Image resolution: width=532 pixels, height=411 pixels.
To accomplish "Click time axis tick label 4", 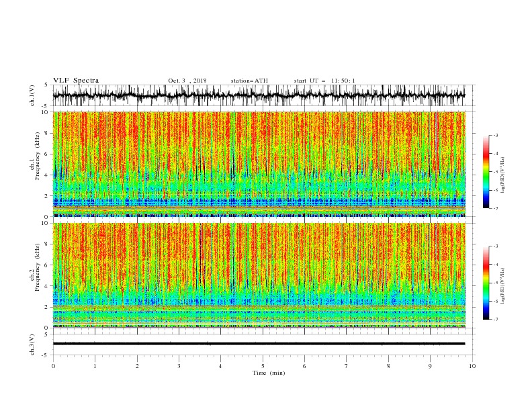I will pos(220,366).
